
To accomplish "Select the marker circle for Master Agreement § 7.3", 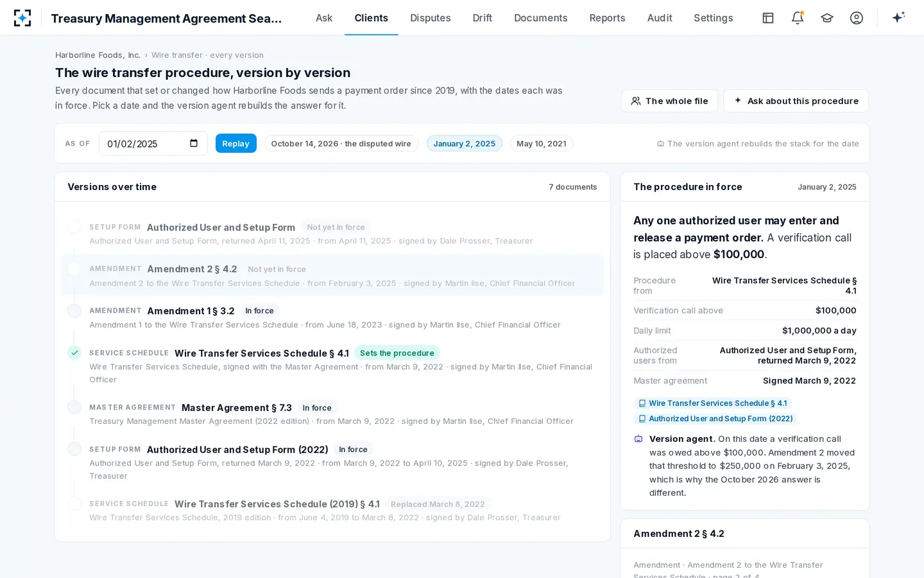I will pos(74,407).
